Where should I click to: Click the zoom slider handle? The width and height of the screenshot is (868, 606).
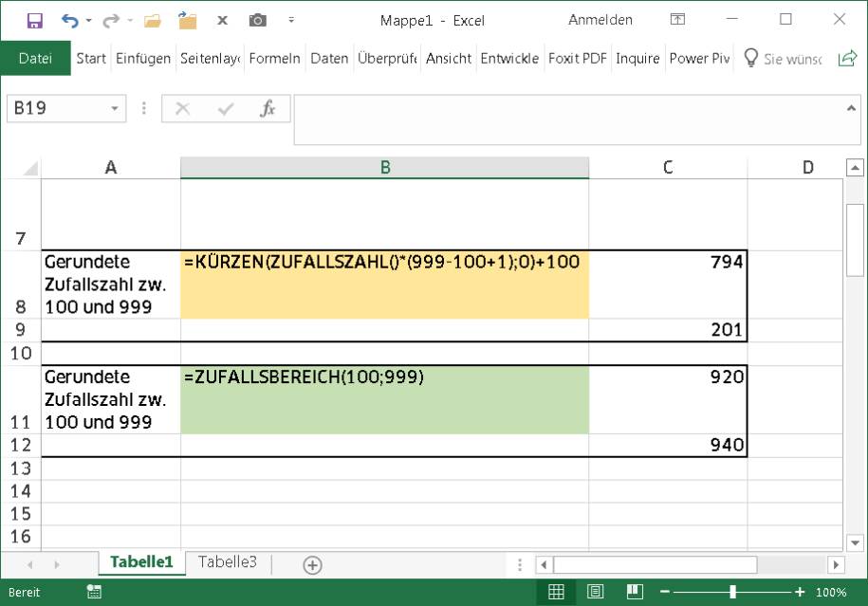732,592
